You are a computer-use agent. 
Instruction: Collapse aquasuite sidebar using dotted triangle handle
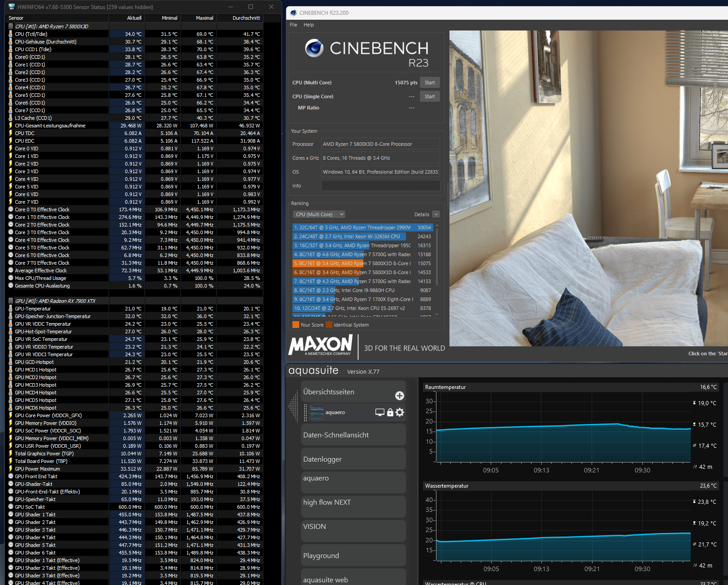294,406
